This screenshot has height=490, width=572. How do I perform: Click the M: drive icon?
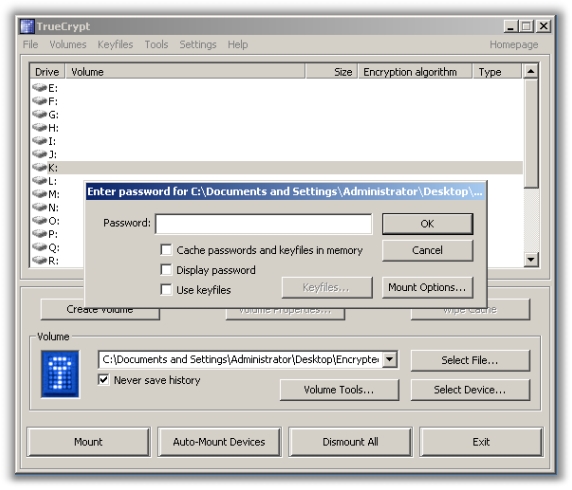point(39,194)
